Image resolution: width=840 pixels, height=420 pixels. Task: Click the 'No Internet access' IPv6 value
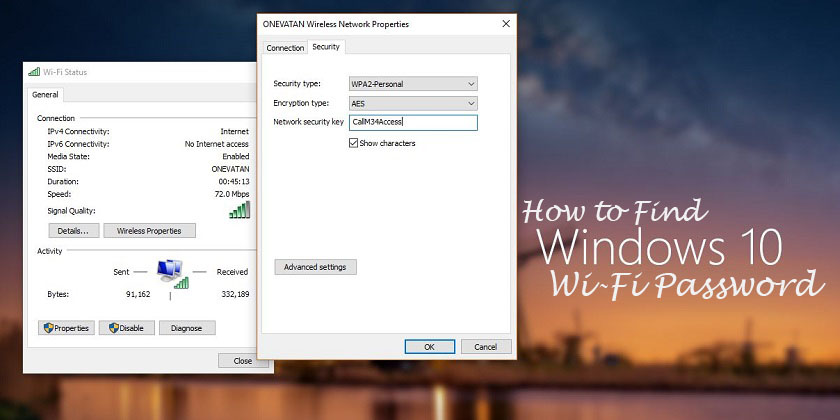[217, 144]
